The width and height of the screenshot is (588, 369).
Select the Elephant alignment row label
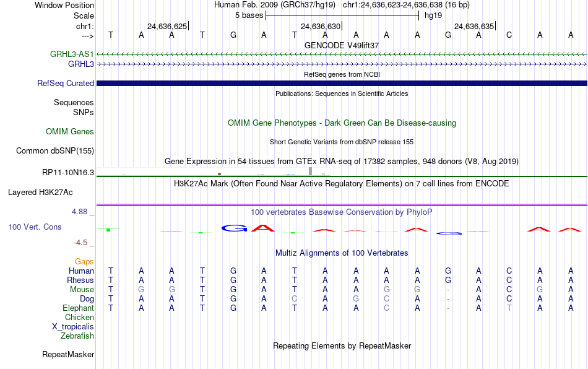pos(78,308)
